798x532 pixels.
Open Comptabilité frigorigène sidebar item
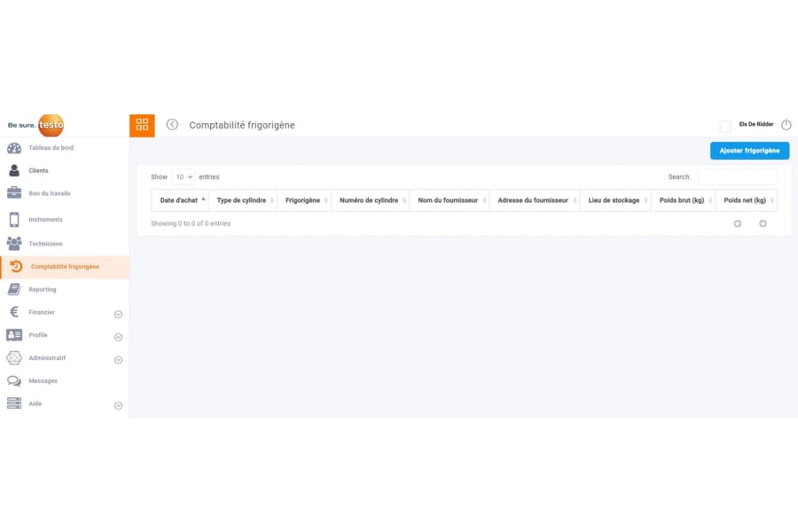(x=65, y=267)
